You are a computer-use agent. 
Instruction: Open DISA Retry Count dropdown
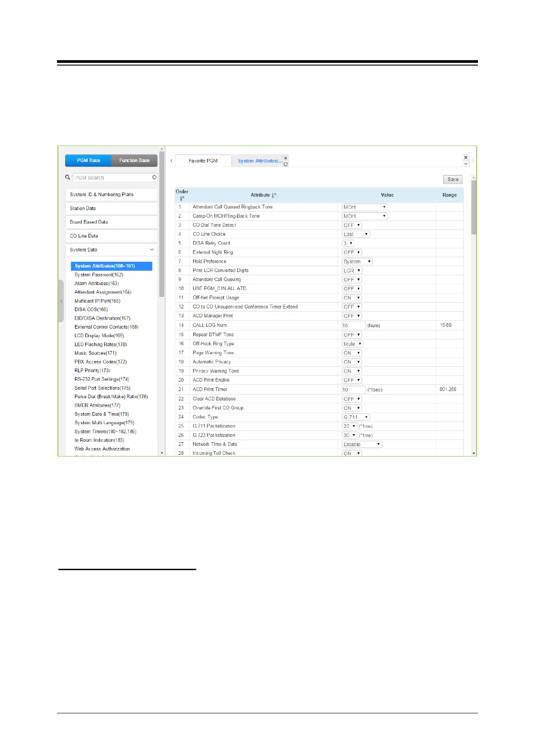348,243
